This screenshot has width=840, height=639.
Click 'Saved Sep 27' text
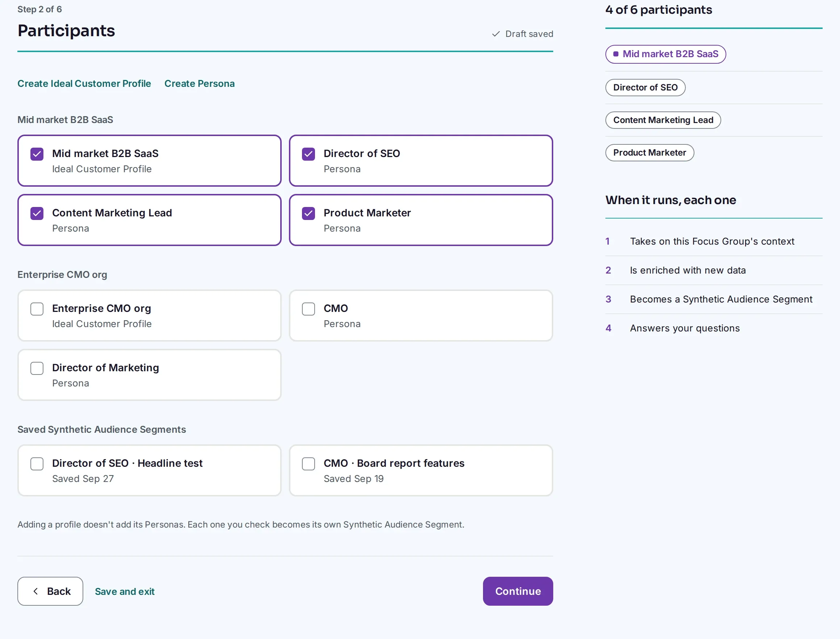tap(83, 479)
